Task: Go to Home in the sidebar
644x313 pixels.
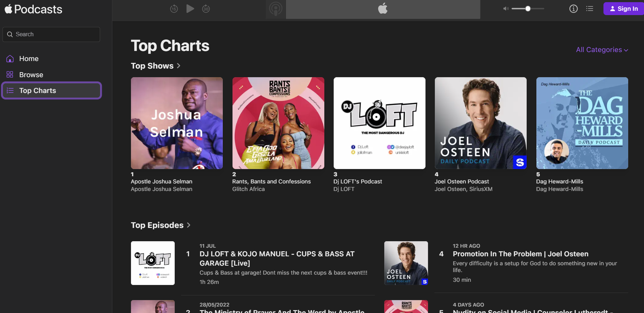Action: tap(29, 59)
